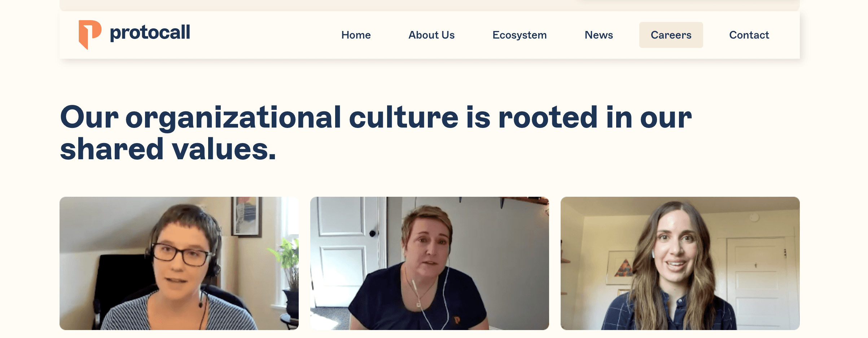Click the protocall wordmark text
This screenshot has width=868, height=338.
pyautogui.click(x=150, y=33)
